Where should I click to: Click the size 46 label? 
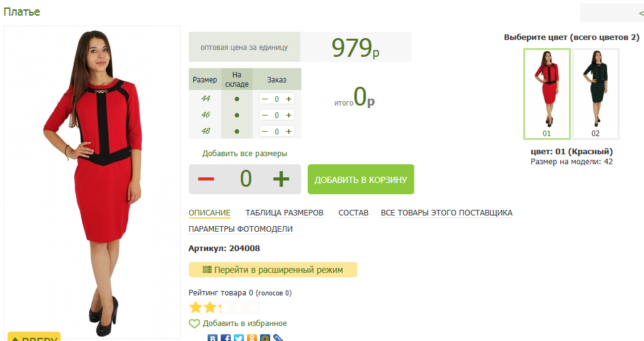point(205,115)
